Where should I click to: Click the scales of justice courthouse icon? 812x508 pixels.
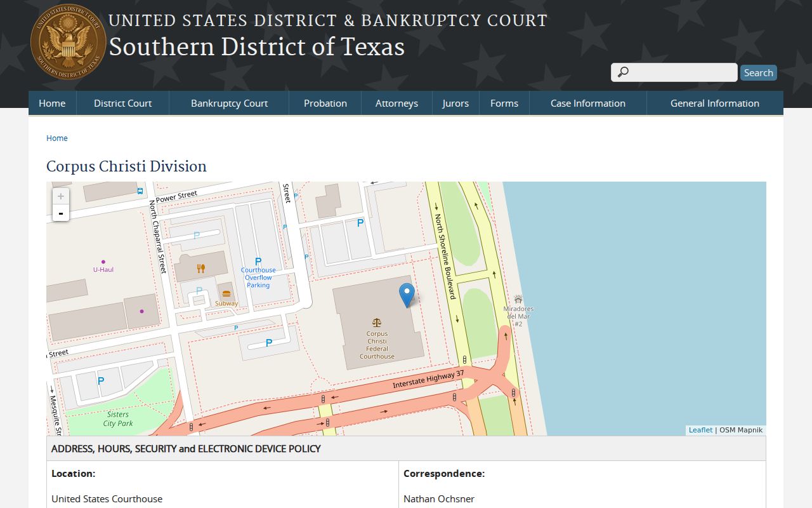[377, 323]
